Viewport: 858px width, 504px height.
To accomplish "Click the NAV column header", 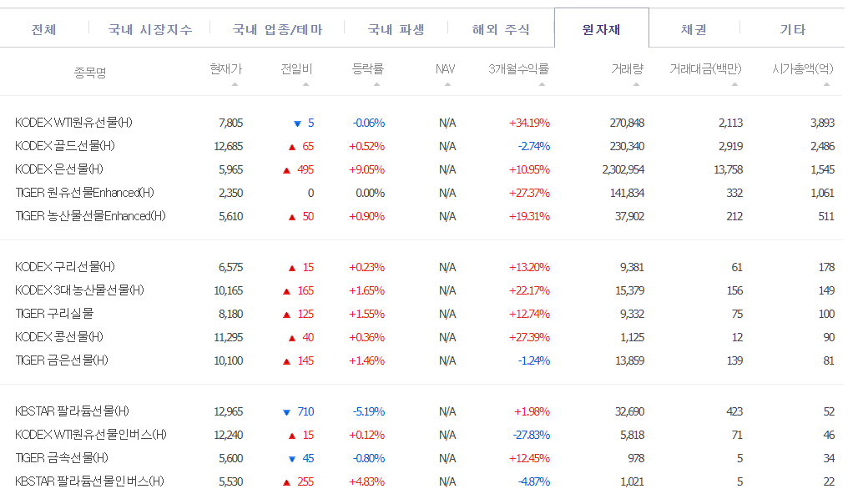I will pos(446,68).
